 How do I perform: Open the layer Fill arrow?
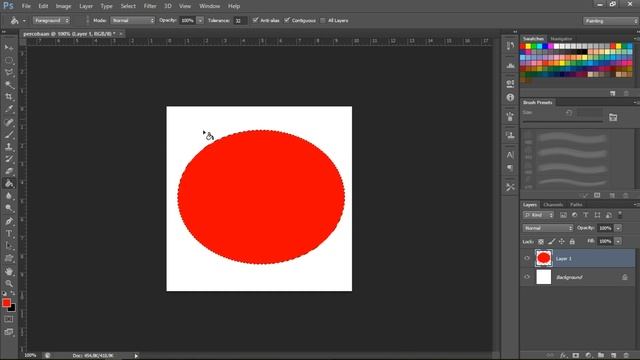click(618, 241)
